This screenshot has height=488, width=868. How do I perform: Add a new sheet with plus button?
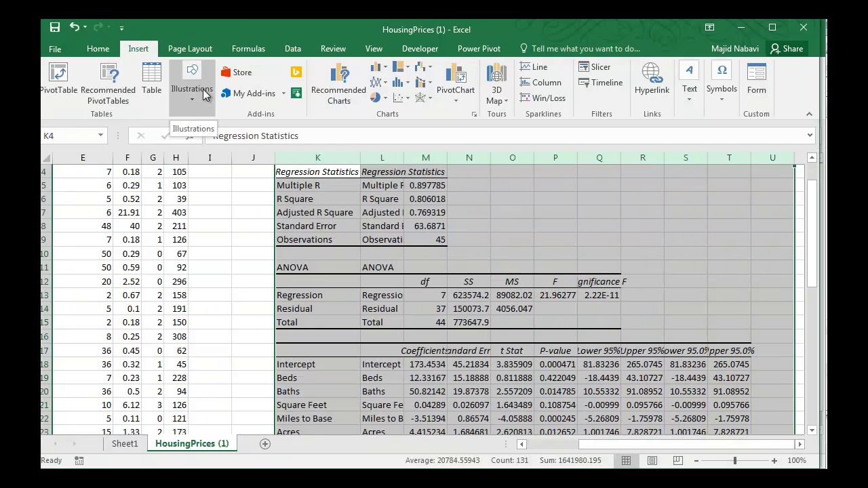[265, 444]
